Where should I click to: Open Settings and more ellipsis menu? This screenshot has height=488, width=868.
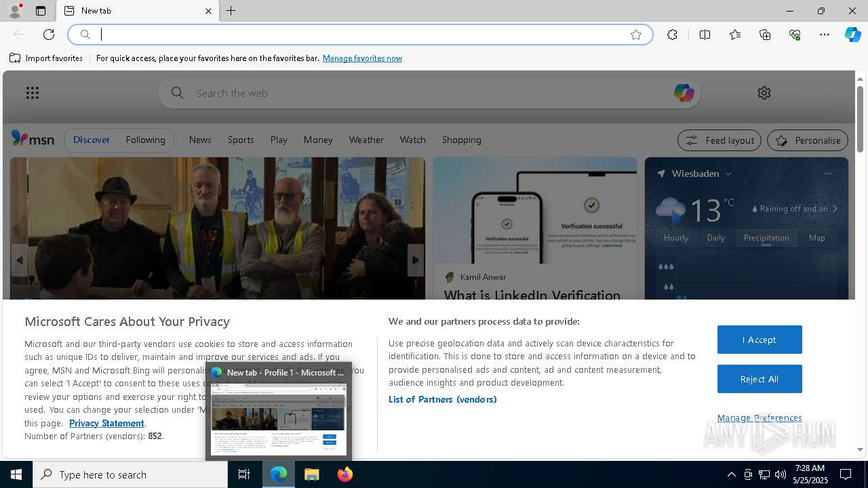[825, 35]
